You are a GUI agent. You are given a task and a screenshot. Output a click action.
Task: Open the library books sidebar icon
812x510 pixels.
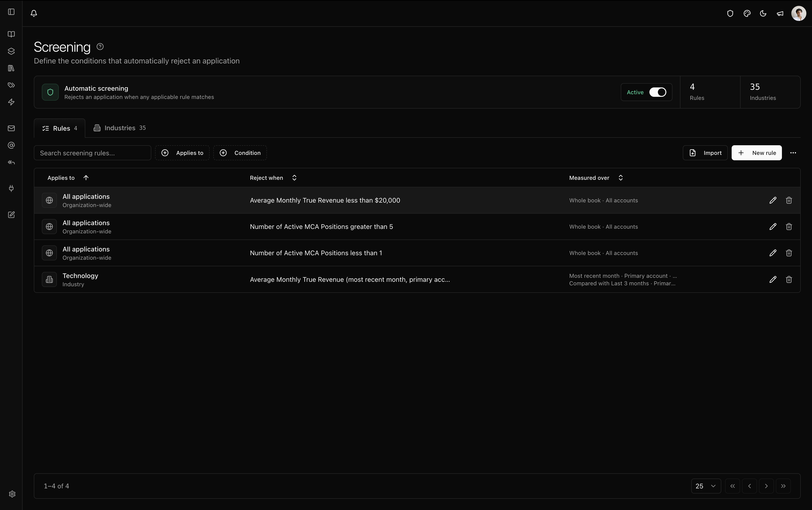tap(11, 68)
